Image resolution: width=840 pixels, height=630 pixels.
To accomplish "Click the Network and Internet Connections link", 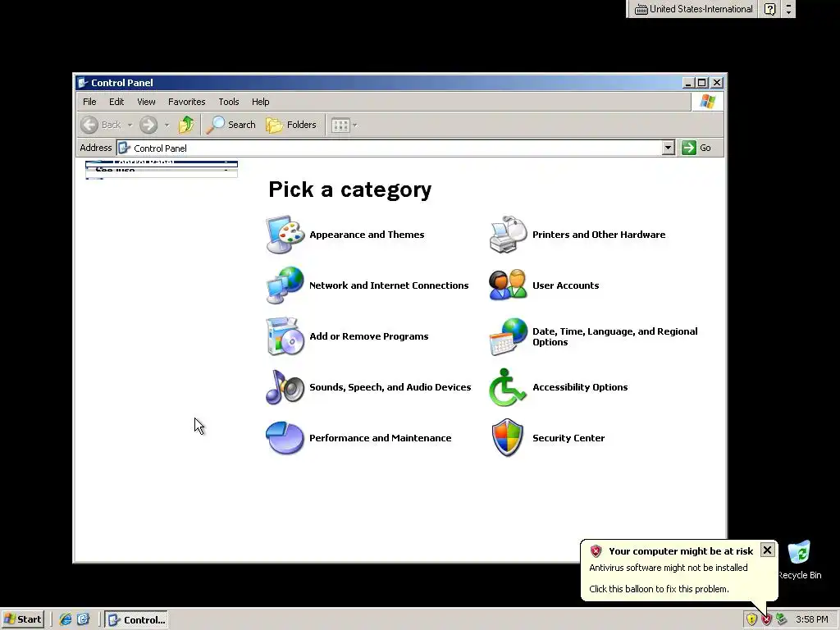I will coord(389,285).
